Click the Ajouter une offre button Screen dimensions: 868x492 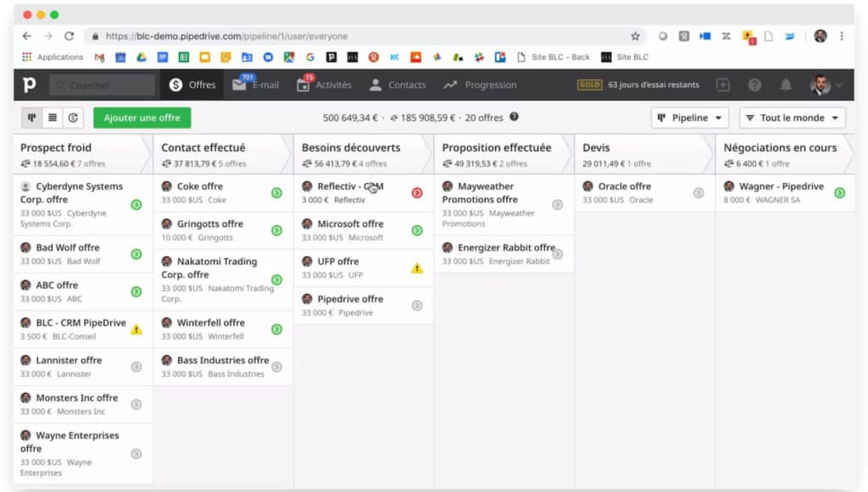click(x=142, y=118)
